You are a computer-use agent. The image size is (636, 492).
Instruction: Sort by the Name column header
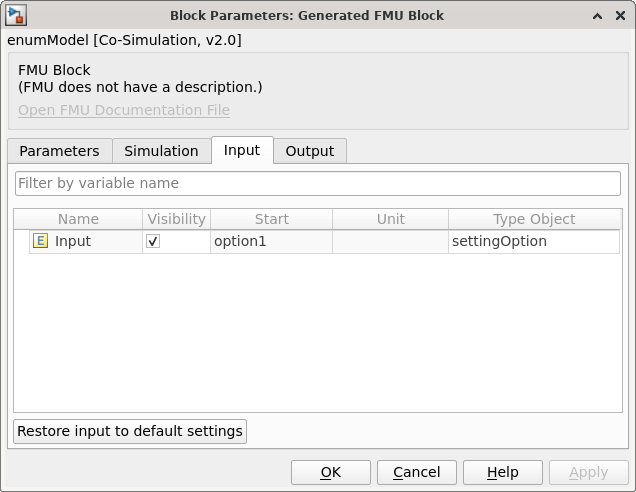point(78,219)
